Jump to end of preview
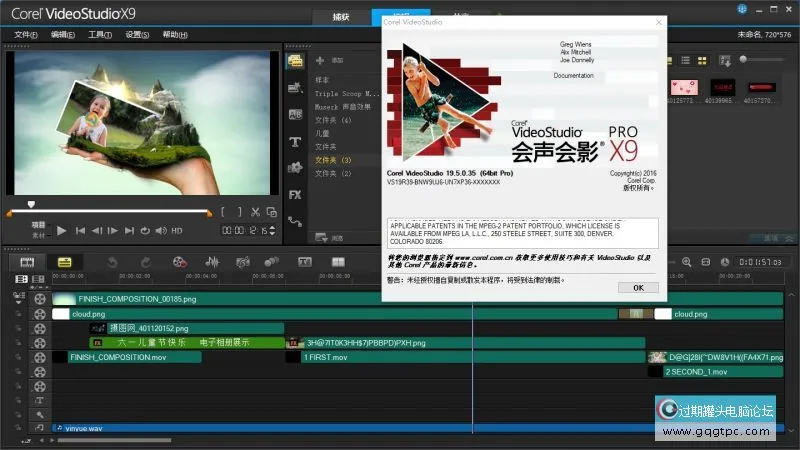 click(x=129, y=231)
